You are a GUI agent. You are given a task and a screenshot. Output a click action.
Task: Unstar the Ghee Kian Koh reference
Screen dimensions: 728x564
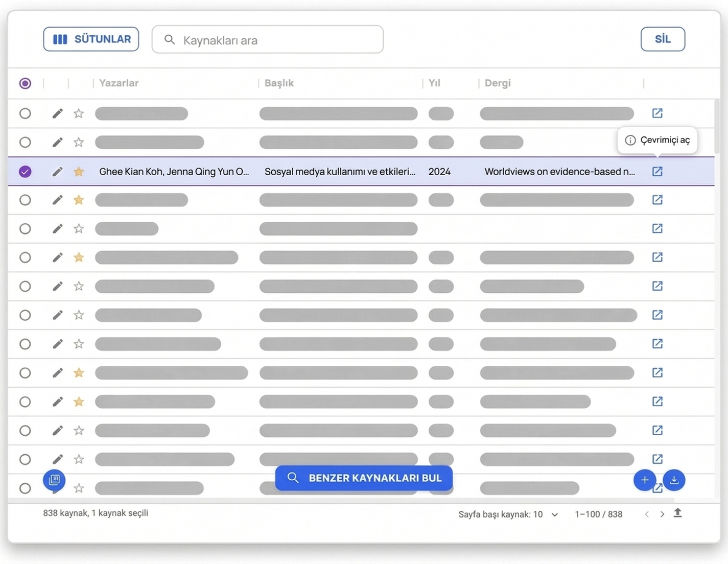coord(79,172)
